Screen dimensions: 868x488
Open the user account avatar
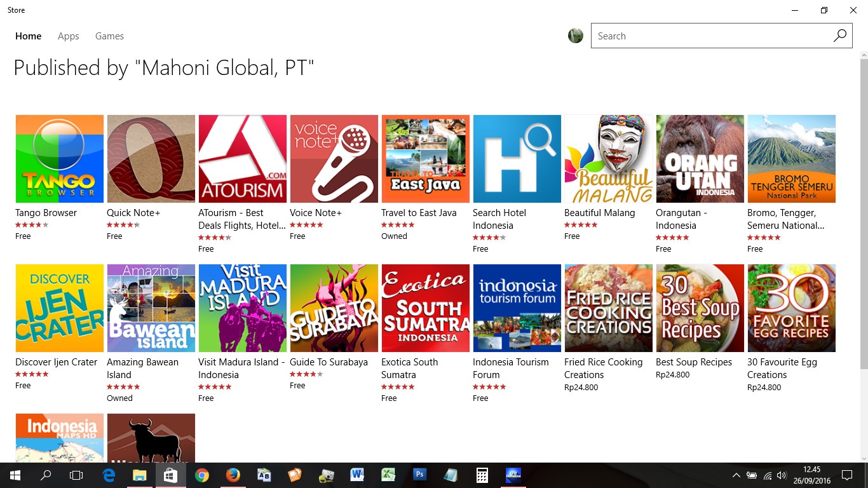[576, 36]
